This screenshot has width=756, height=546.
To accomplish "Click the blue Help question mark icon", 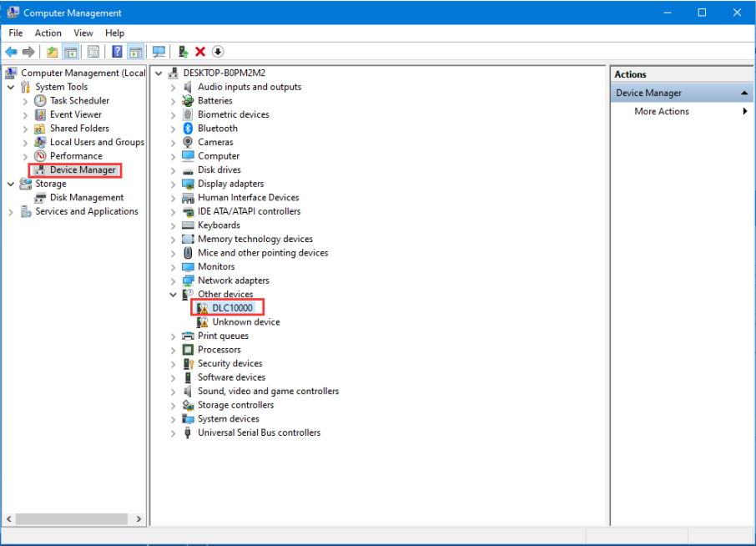I will click(117, 52).
